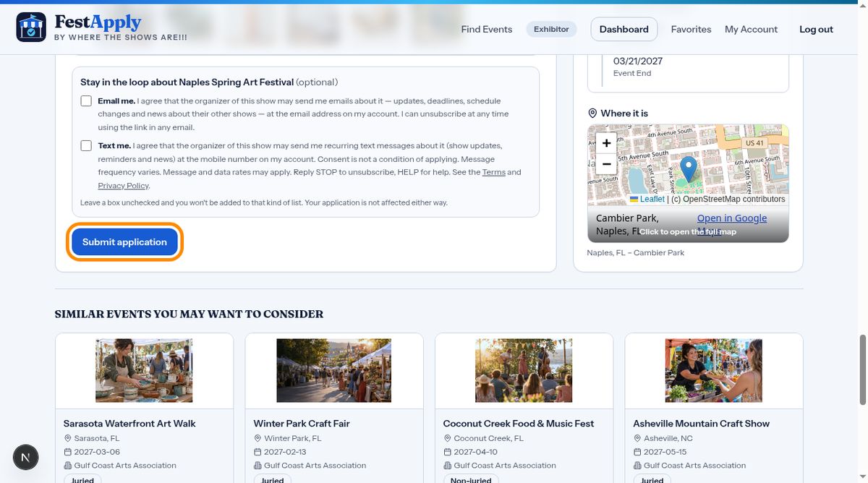The width and height of the screenshot is (868, 483).
Task: Click the Open in Google Maps link
Action: click(x=732, y=224)
